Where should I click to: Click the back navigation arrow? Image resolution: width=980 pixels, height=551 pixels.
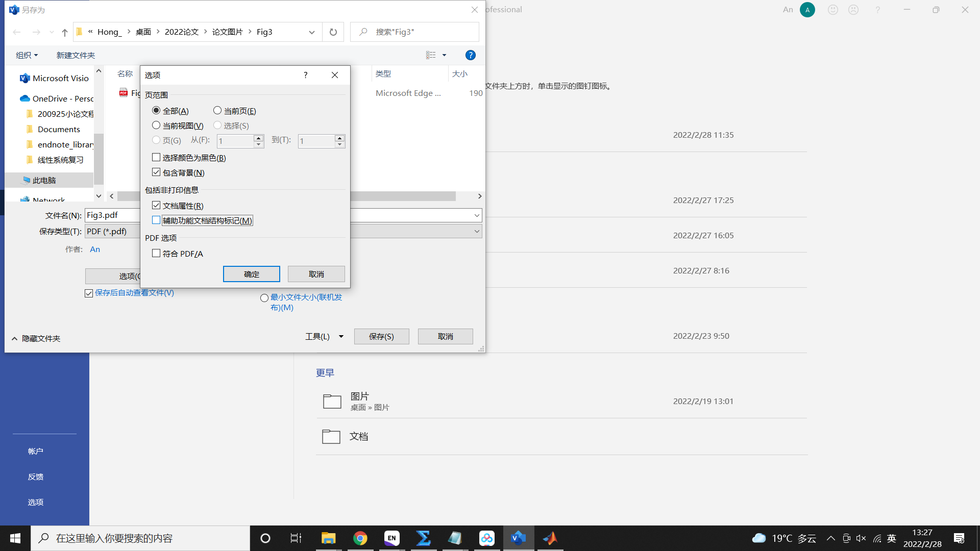(x=17, y=32)
